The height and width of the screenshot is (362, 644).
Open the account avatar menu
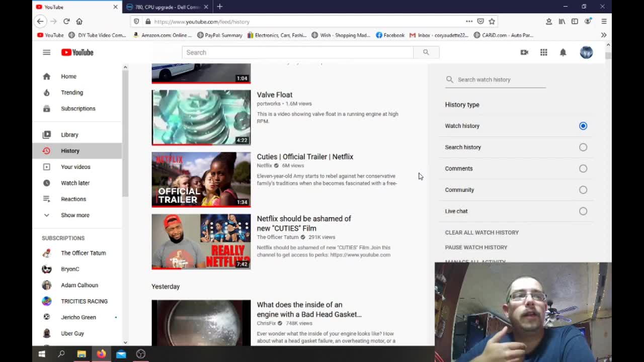point(586,52)
